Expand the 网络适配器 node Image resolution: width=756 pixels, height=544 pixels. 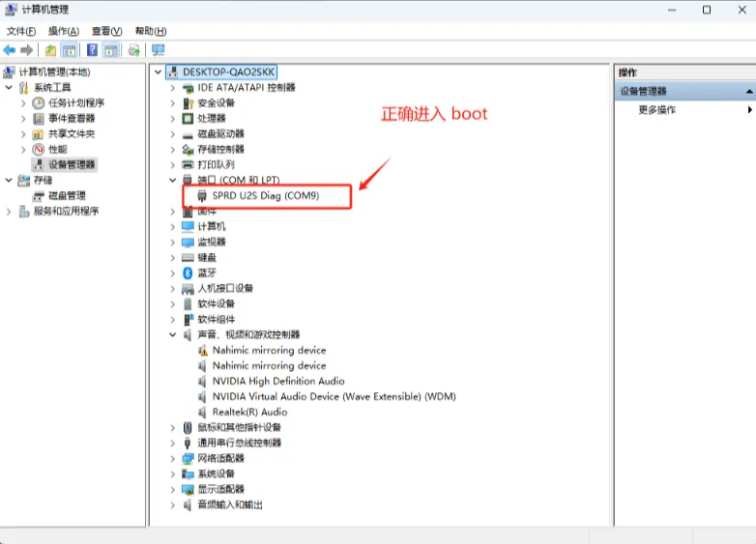173,458
